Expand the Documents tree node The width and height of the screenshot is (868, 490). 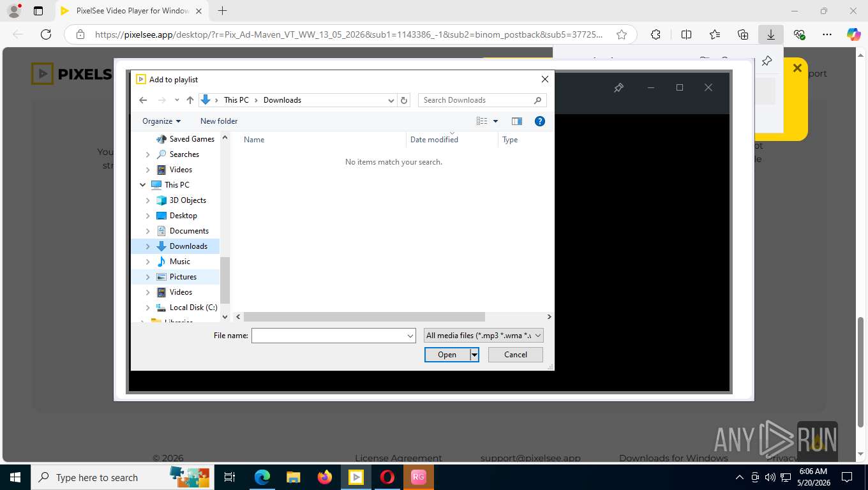click(x=148, y=231)
